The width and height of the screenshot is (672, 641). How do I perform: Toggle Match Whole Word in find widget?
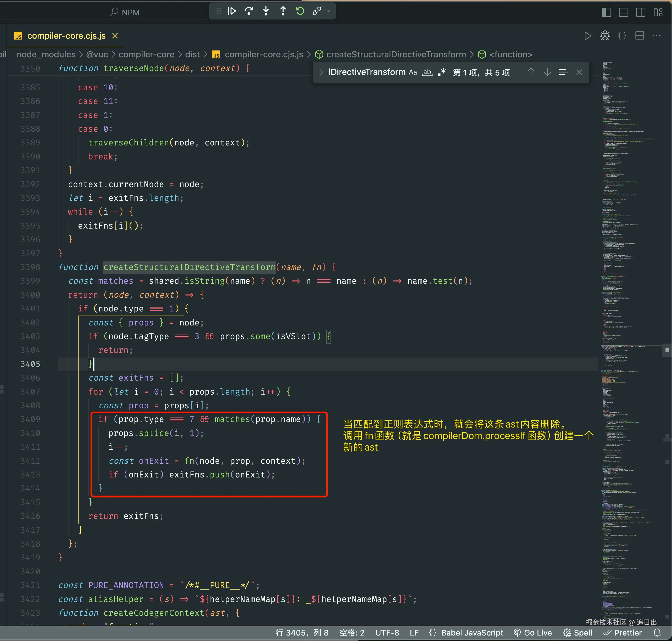(427, 72)
